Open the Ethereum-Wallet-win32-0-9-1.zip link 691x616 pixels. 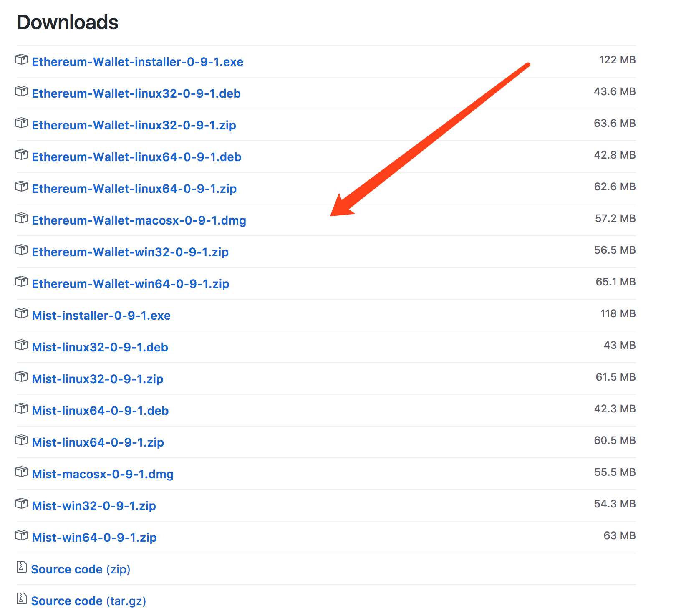tap(130, 252)
